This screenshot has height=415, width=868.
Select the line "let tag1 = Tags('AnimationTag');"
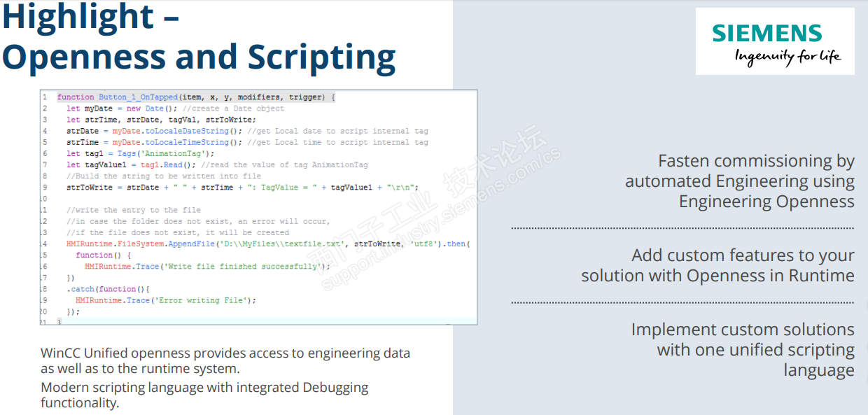141,153
